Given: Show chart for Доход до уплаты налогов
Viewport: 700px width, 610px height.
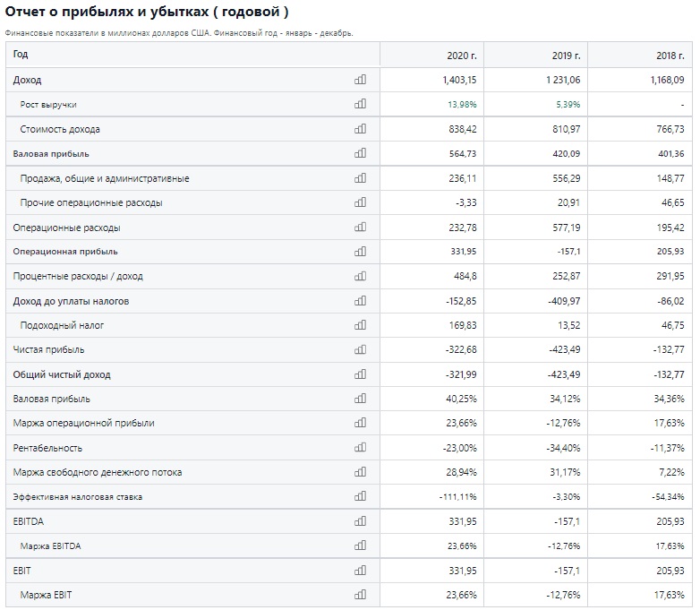Looking at the screenshot, I should [360, 300].
